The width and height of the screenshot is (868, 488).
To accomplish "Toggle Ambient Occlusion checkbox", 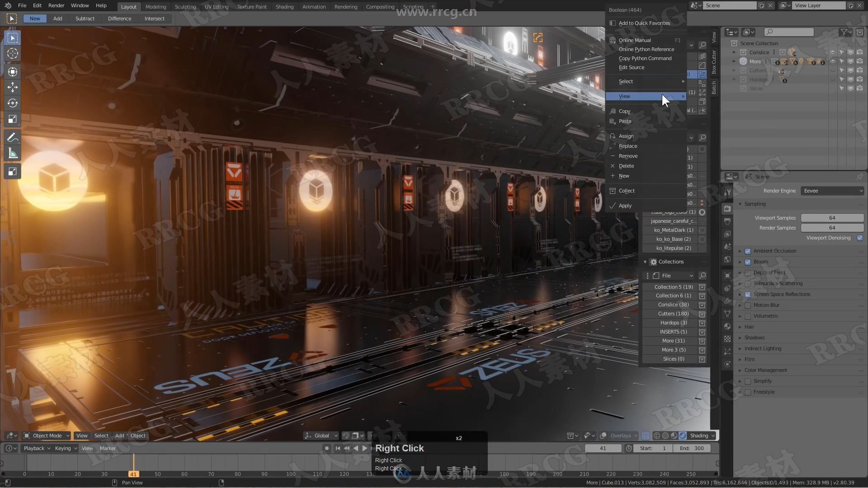I will pyautogui.click(x=748, y=251).
